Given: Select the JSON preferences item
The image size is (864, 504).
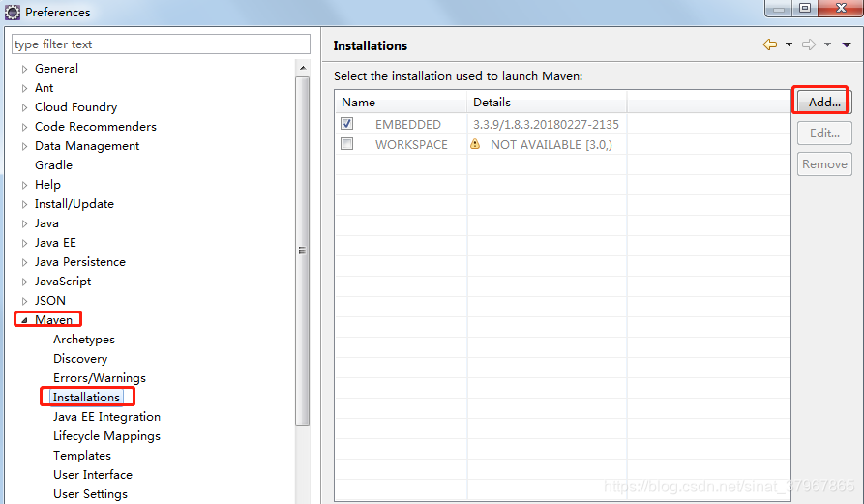Looking at the screenshot, I should click(x=49, y=300).
